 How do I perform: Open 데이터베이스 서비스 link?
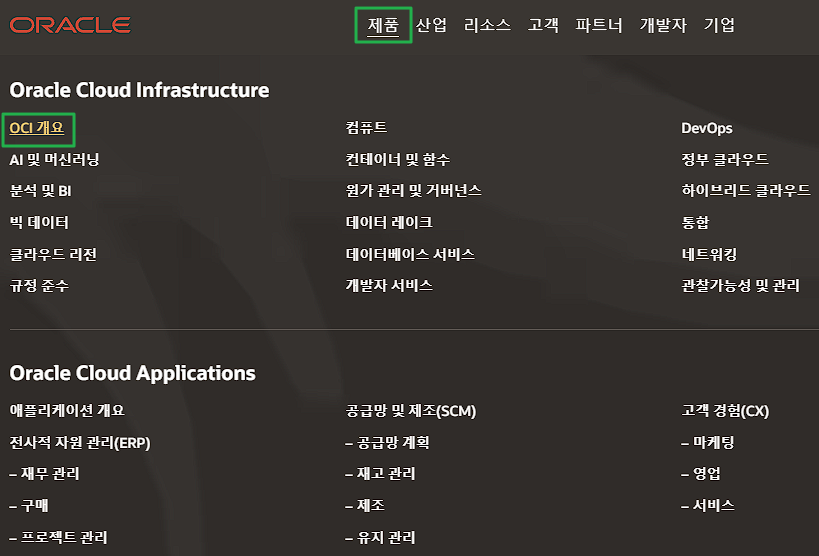[410, 254]
